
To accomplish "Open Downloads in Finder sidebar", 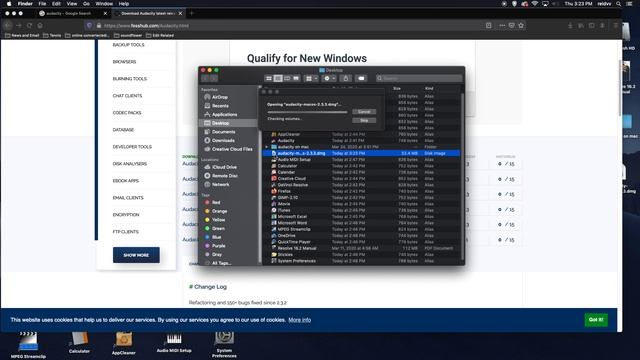I will 223,140.
